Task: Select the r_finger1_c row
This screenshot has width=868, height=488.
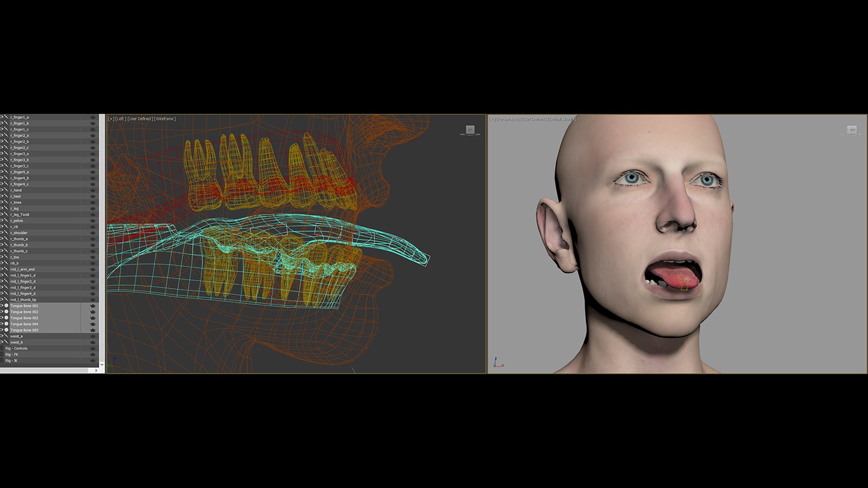Action: (49, 129)
